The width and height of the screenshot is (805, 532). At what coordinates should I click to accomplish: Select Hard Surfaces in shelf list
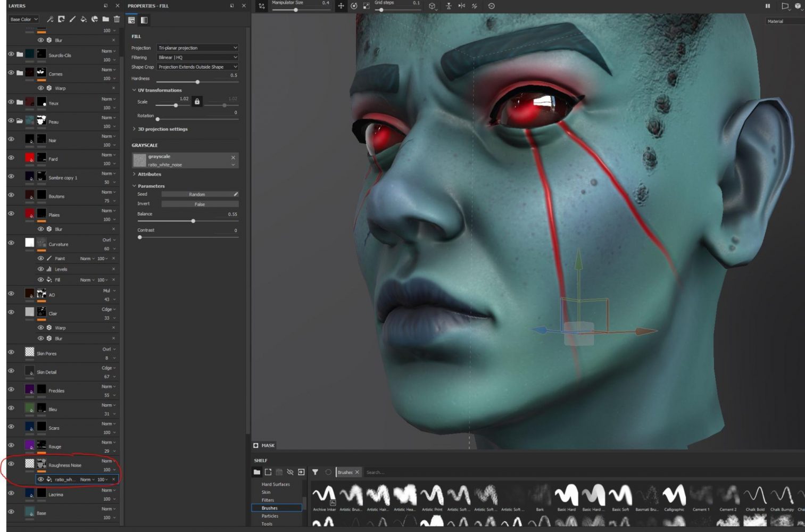tap(276, 484)
